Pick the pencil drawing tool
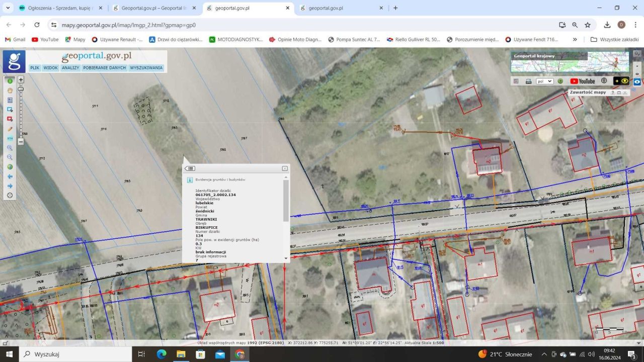The height and width of the screenshot is (362, 644). [10, 129]
